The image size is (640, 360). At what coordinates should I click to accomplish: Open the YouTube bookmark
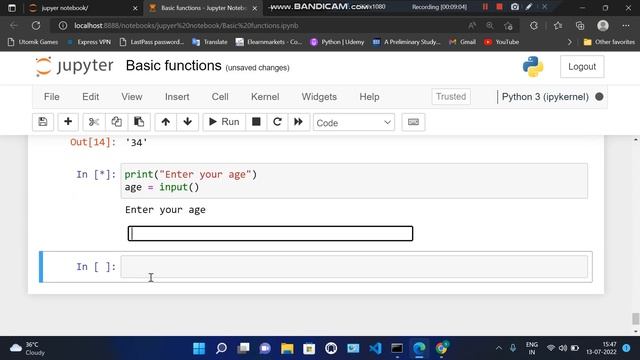click(x=501, y=42)
